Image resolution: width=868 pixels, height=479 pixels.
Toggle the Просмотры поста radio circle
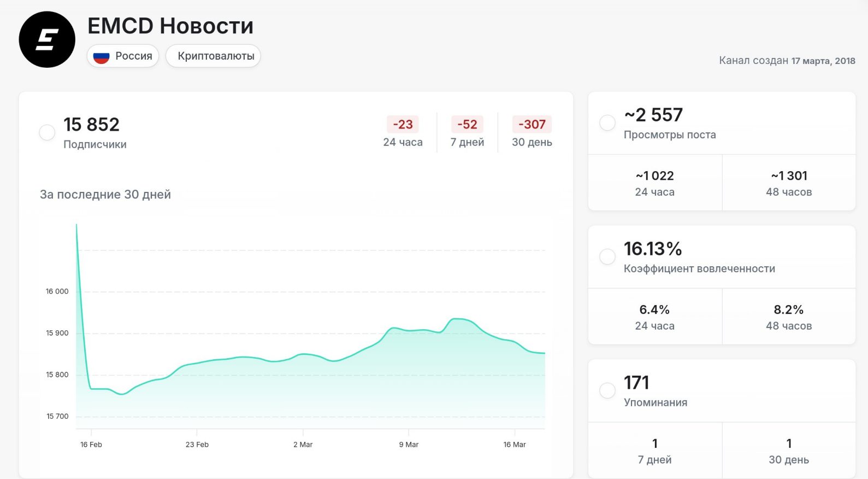coord(607,122)
